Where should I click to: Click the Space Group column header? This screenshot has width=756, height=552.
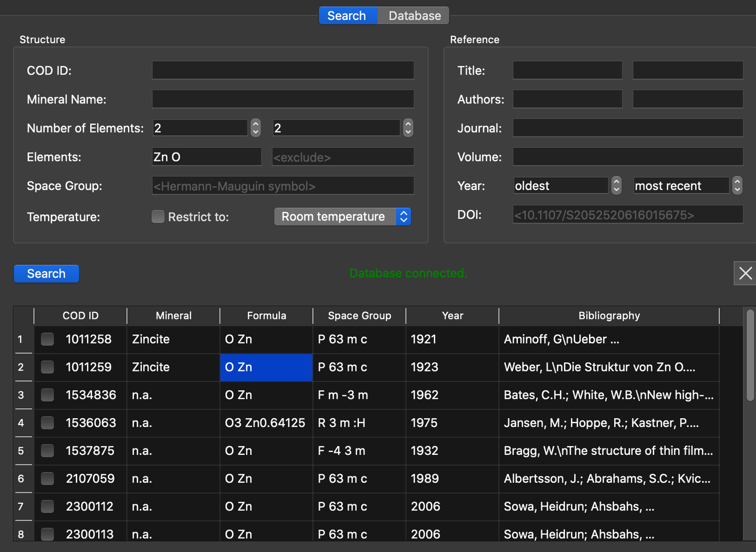[359, 316]
